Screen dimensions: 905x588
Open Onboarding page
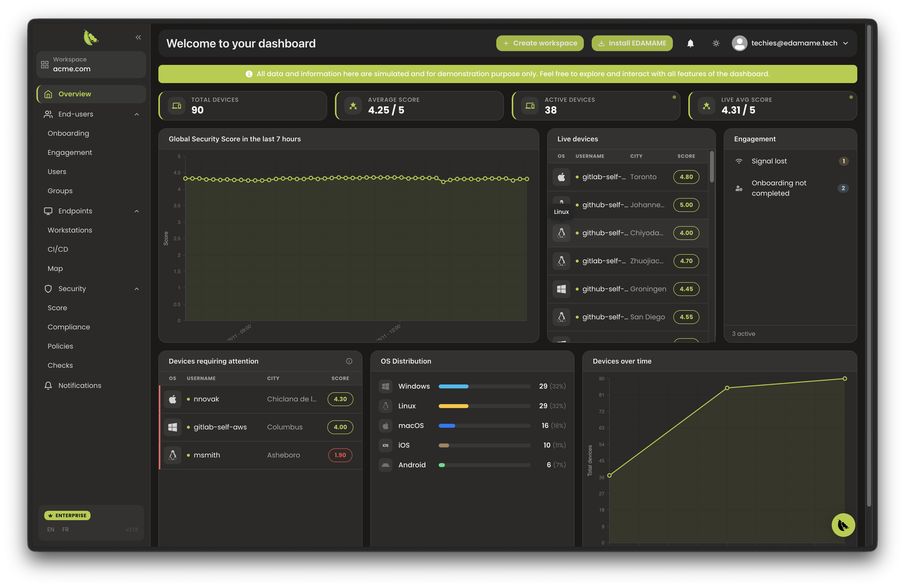68,133
